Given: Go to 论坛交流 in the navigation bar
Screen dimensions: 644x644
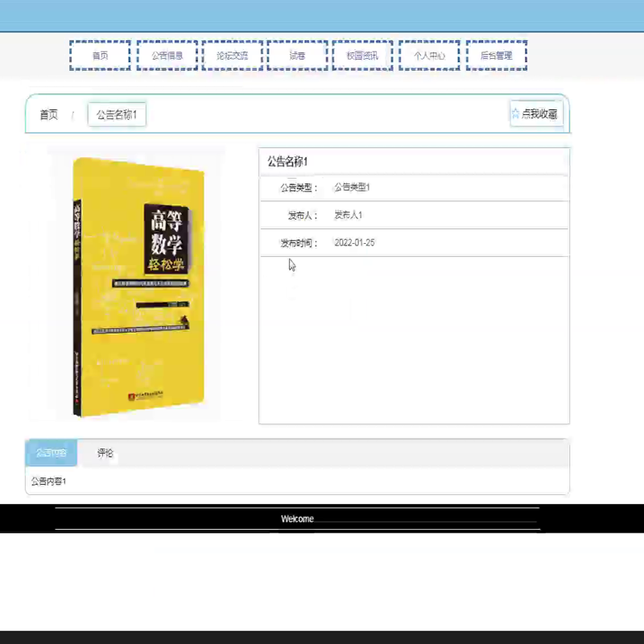Looking at the screenshot, I should coord(232,56).
